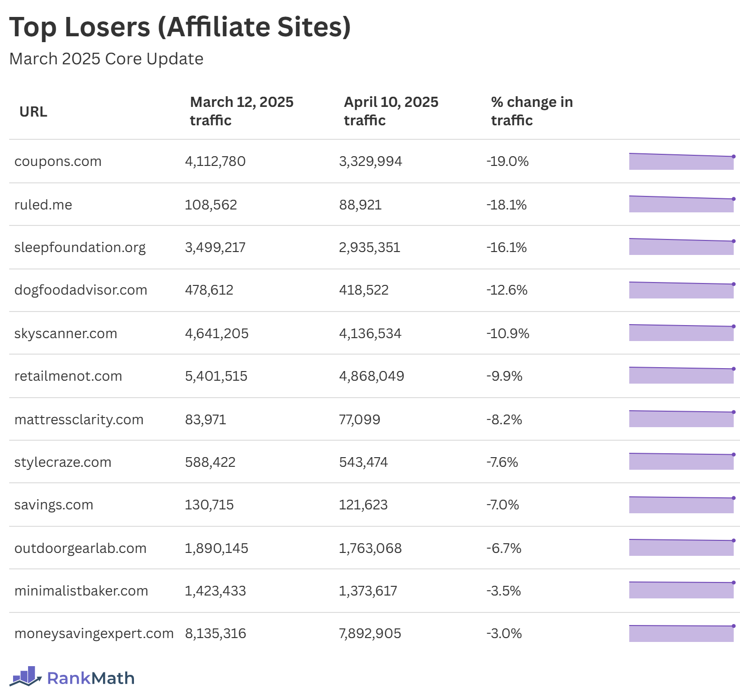Select the moneysavingexpert.com URL cell
The width and height of the screenshot is (740, 700).
[x=94, y=634]
